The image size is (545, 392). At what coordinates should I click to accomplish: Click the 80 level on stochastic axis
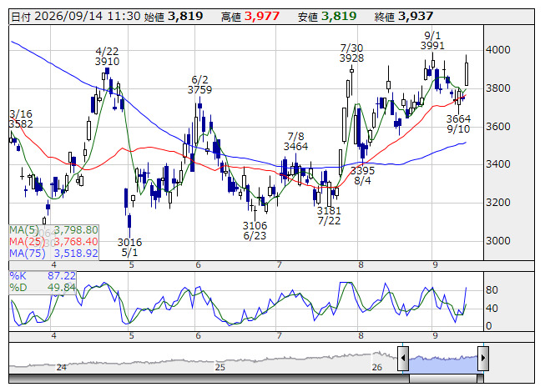tap(492, 289)
